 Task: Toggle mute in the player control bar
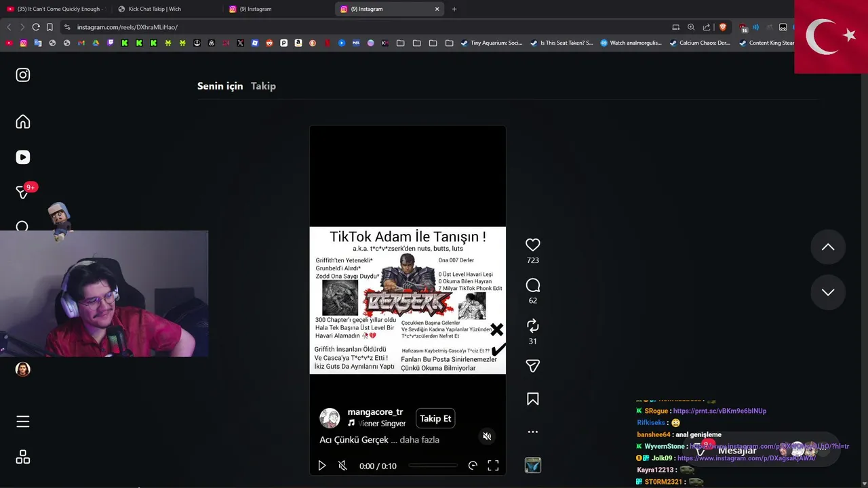[x=342, y=466]
